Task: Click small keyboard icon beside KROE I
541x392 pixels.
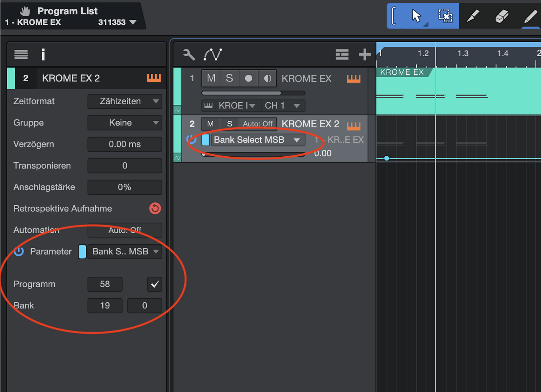Action: (208, 106)
